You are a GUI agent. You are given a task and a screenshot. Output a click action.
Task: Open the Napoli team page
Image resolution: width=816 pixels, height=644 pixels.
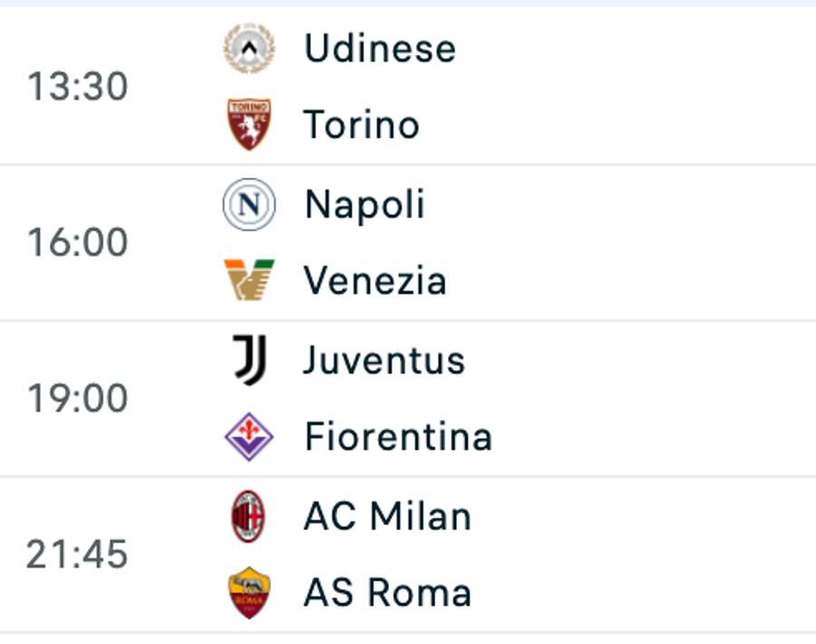coord(364,205)
